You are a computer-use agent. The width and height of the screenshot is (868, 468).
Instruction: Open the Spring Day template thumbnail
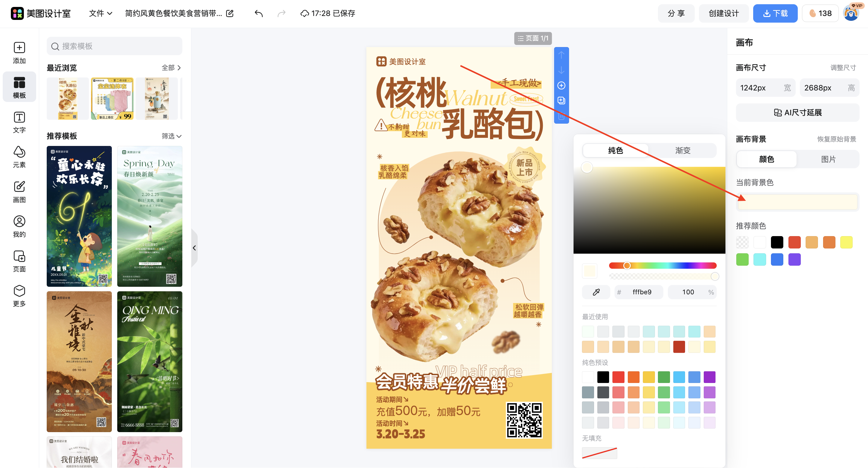(149, 216)
